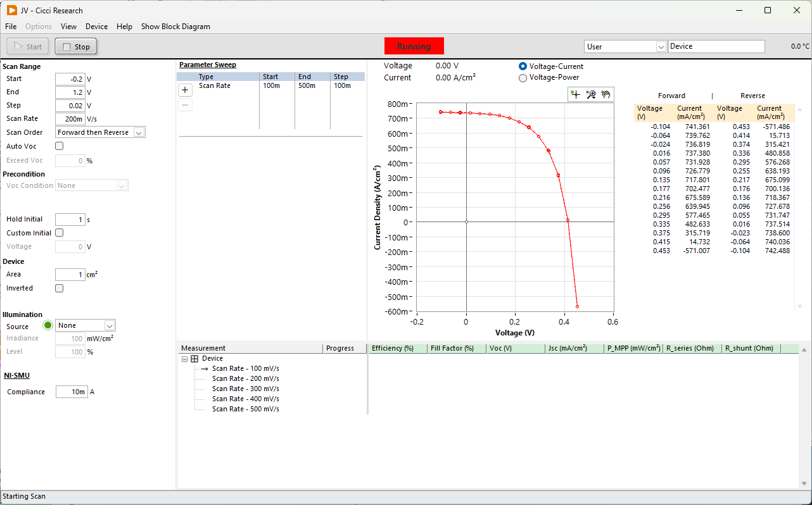Screen dimensions: 812x505
Task: Select the Voltage-Power radio button
Action: [x=523, y=78]
